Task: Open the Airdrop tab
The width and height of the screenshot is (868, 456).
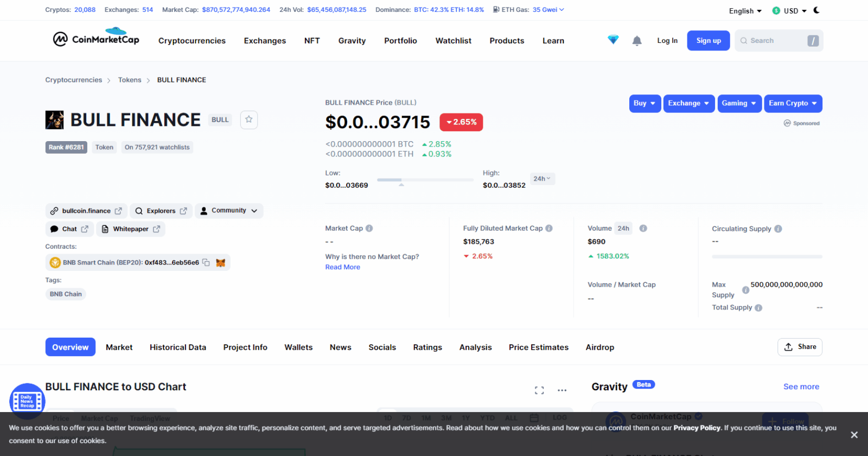Action: coord(600,347)
